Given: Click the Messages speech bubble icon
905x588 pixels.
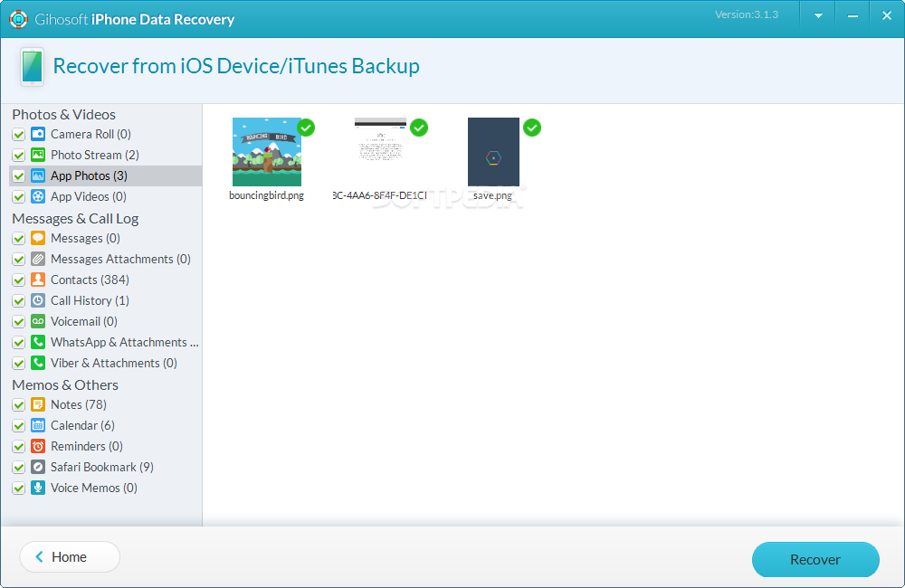Looking at the screenshot, I should (38, 238).
